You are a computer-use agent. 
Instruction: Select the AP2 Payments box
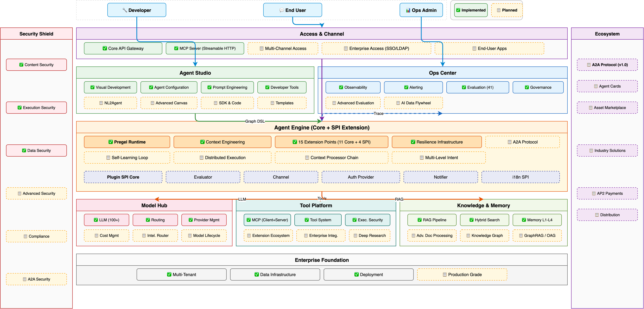[607, 193]
